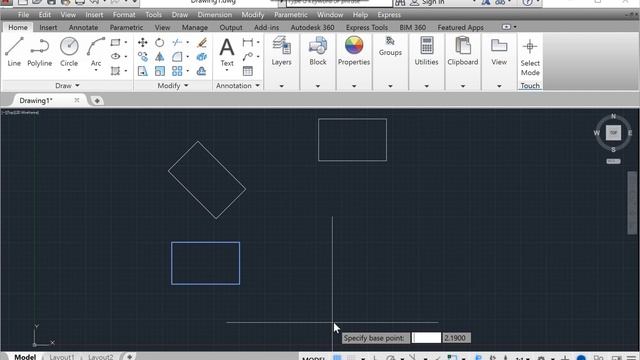Activate the Mirror tool
640x360 pixels.
[160, 57]
